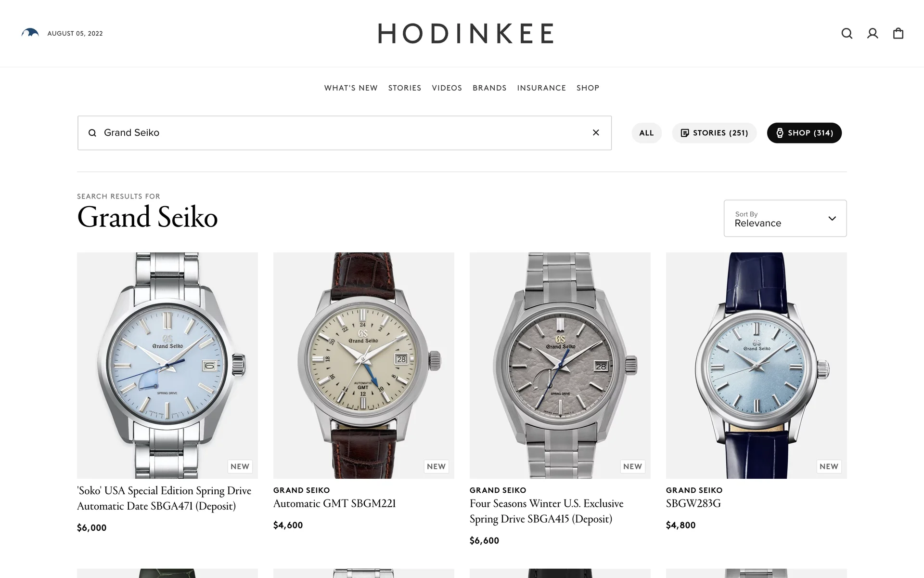The image size is (924, 578).
Task: Click the moon phase logo icon
Action: (x=30, y=33)
